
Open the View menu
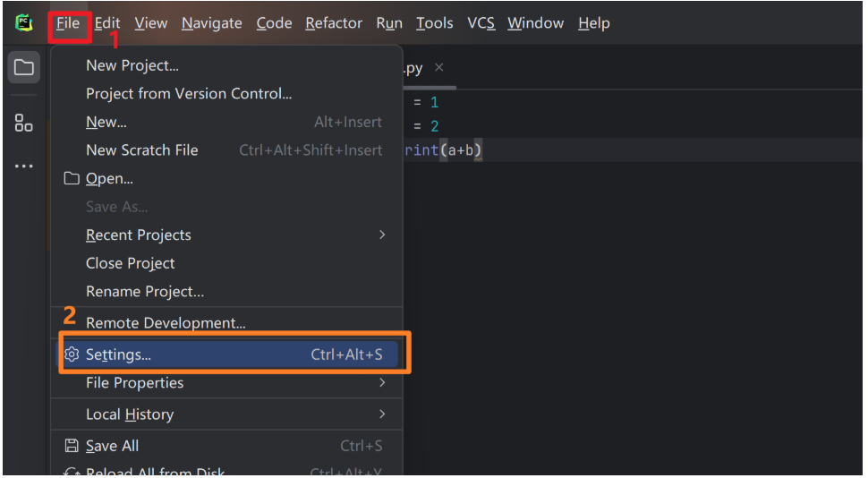[x=150, y=23]
